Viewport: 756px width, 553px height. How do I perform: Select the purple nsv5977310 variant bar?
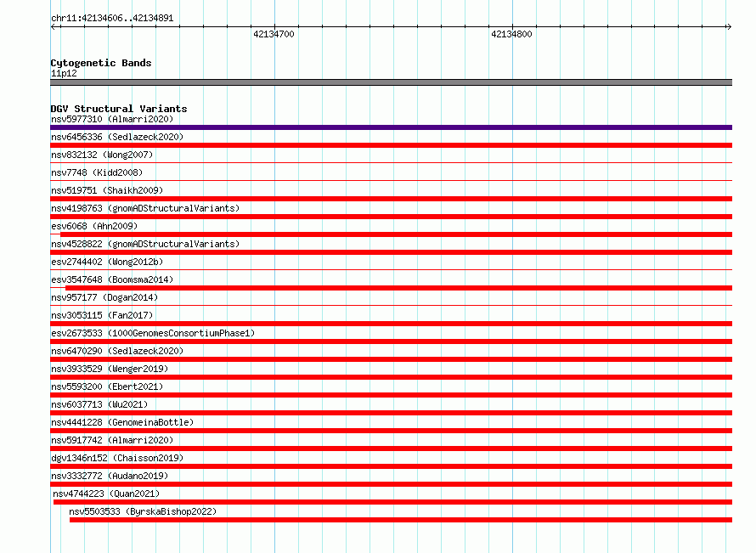click(x=391, y=127)
